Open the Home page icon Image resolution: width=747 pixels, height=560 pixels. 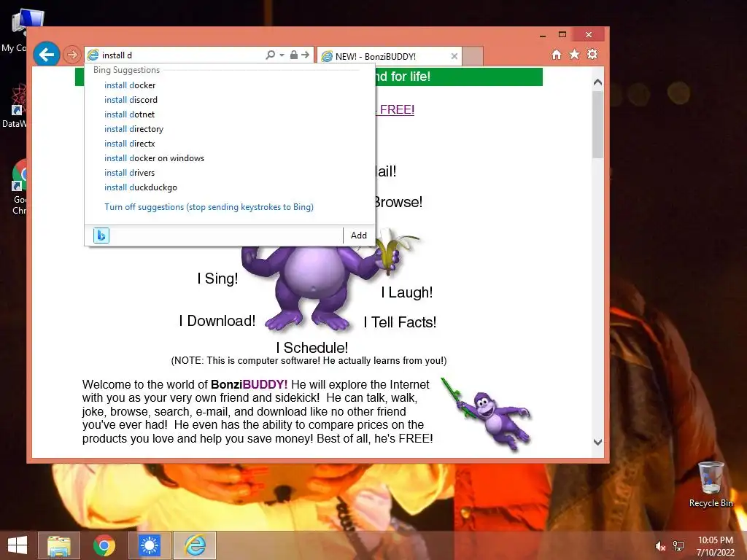(557, 54)
